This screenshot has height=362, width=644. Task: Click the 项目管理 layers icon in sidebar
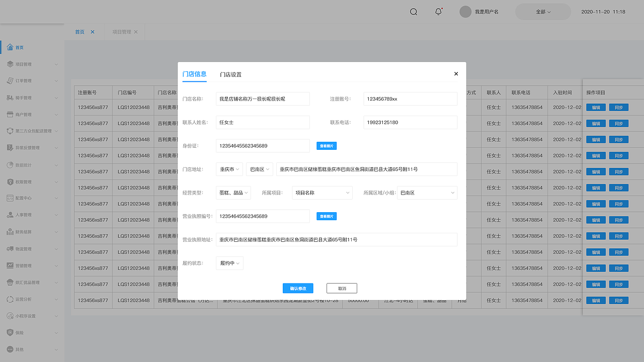10,64
